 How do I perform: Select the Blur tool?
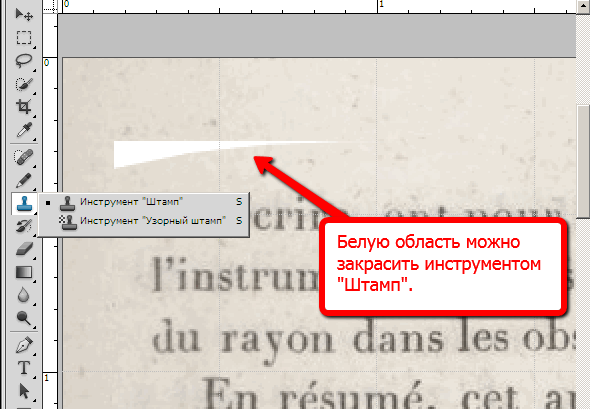coord(24,295)
